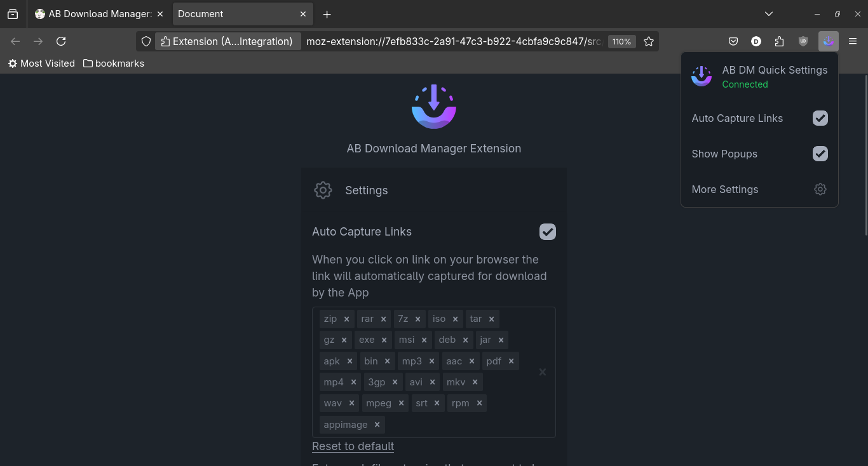Toggle Auto Capture Links in settings page
The image size is (868, 466).
pos(548,232)
